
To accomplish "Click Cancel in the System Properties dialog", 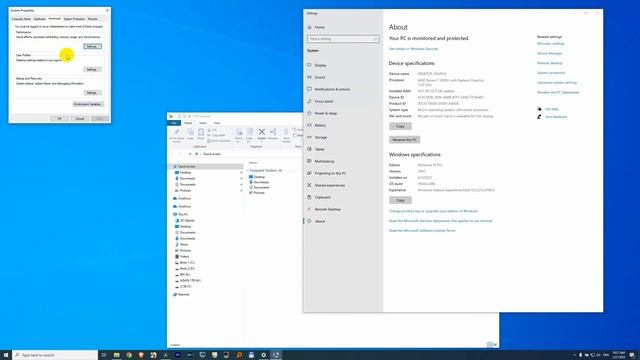I will [80, 119].
